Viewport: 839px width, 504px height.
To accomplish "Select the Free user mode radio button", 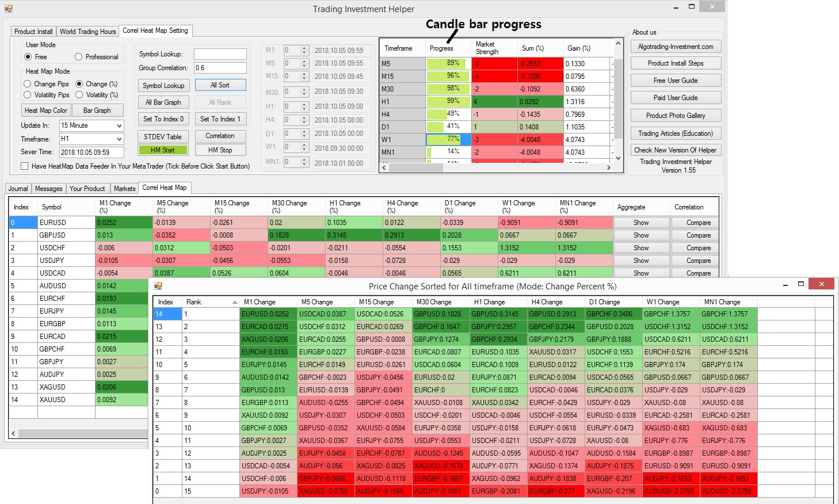I will coord(28,57).
